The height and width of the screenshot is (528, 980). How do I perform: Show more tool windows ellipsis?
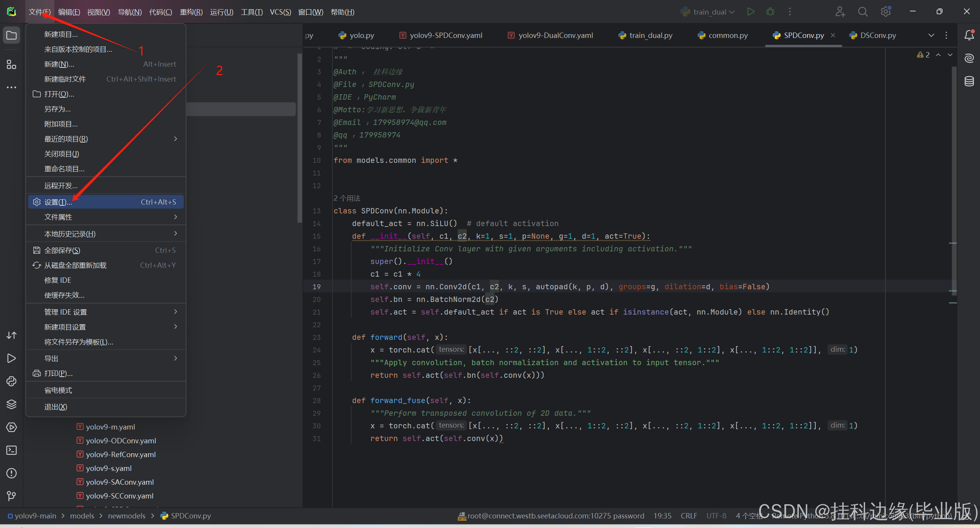click(11, 87)
